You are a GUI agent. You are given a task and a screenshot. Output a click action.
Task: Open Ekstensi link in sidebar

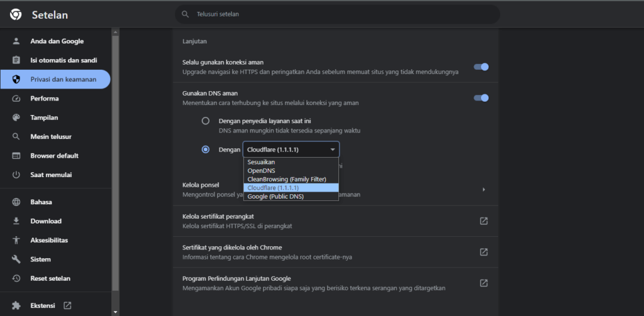coord(55,306)
